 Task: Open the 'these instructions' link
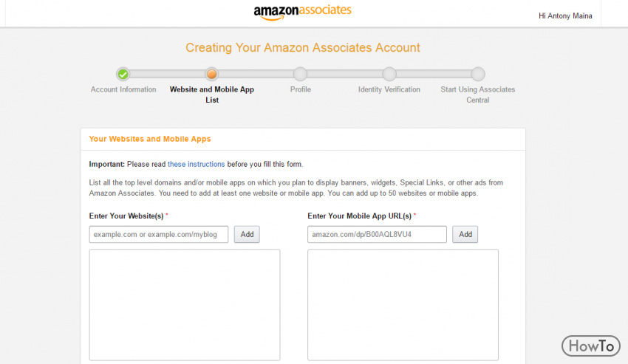(196, 164)
